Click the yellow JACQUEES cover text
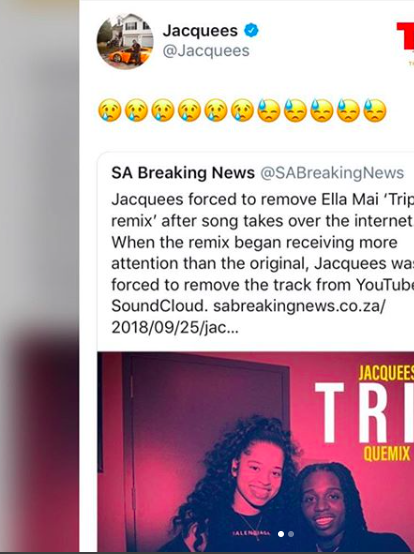Image resolution: width=414 pixels, height=554 pixels. [386, 374]
